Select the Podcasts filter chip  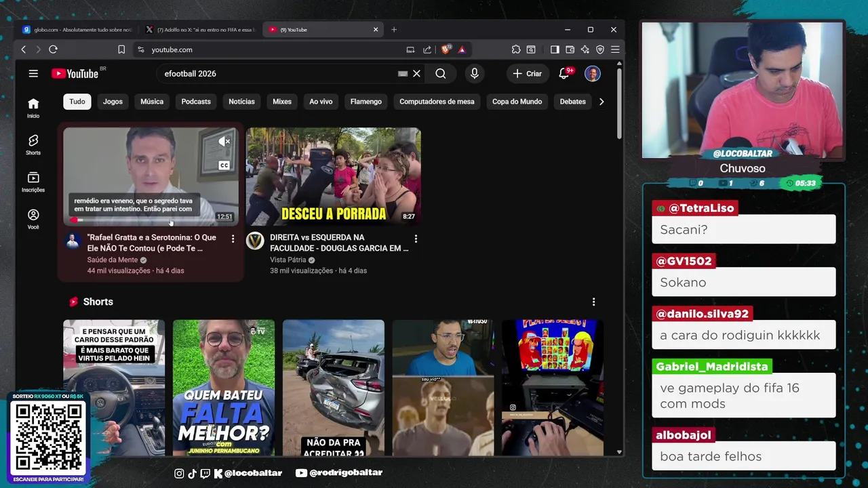[x=196, y=102]
